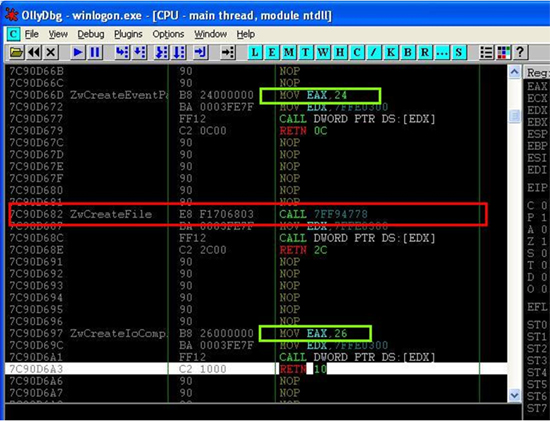Viewport: 550px width, 421px height.
Task: Show Source via S button
Action: 459,53
